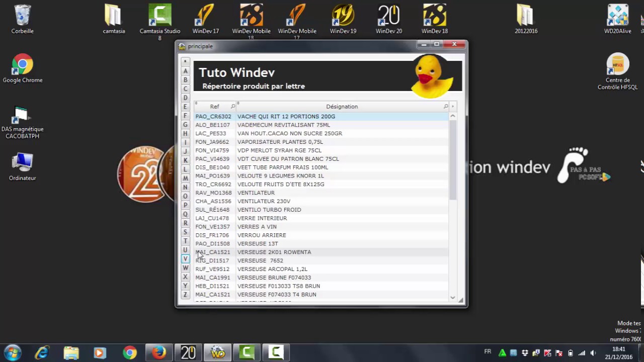Viewport: 644px width, 362px height.
Task: Launch WinDev Mobile 17 desktop shortcut
Action: point(297,22)
